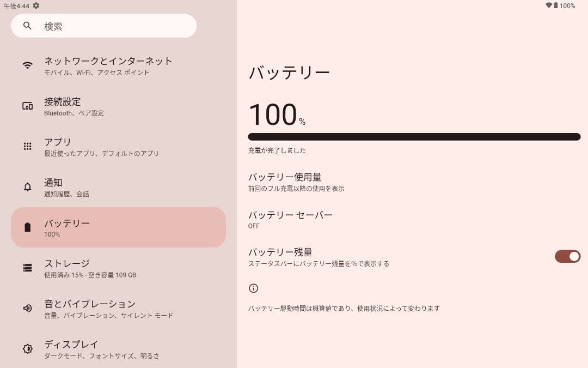Open settings via the gear in status bar

(x=36, y=5)
